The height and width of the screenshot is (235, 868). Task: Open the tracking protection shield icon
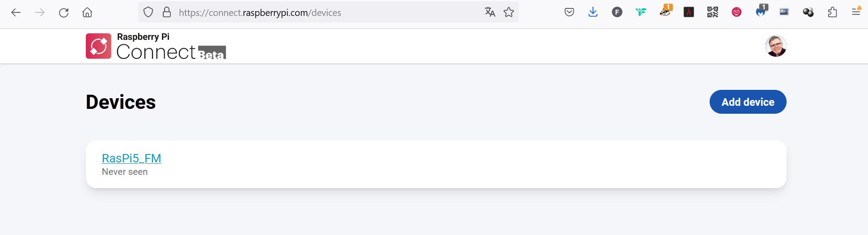(x=148, y=12)
